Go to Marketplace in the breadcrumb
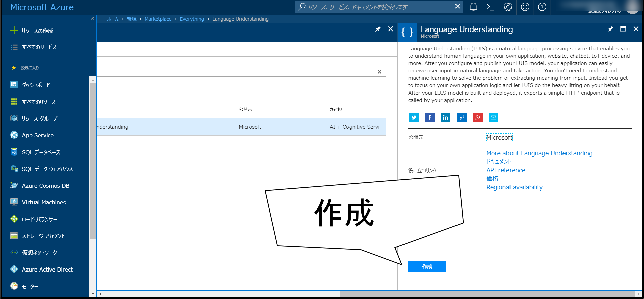Viewport: 644px width, 299px height. 158,19
